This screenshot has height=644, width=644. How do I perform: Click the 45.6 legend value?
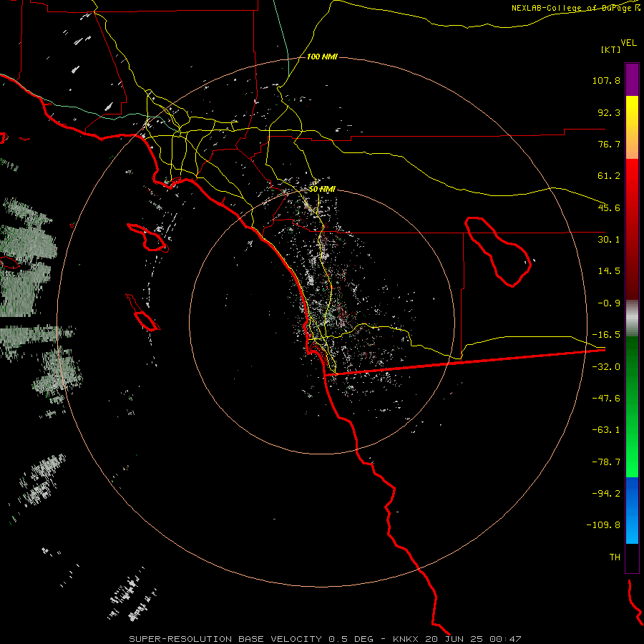(x=609, y=208)
